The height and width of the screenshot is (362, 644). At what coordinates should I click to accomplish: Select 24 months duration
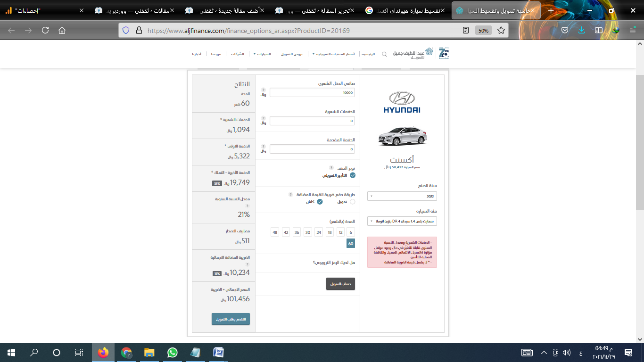(318, 232)
